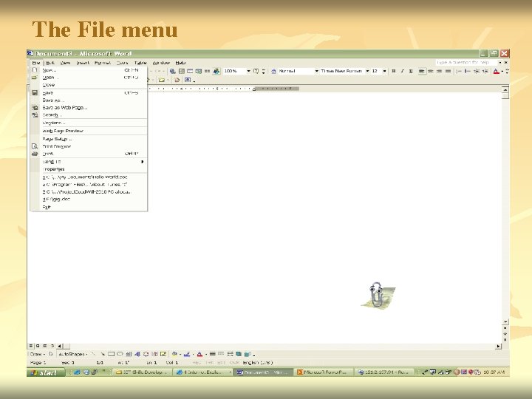
Task: Choose New in the File menu
Action: [89, 70]
